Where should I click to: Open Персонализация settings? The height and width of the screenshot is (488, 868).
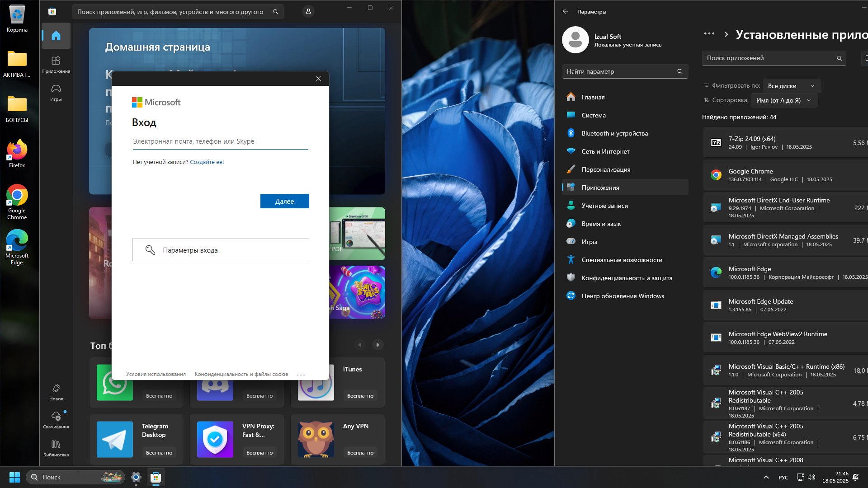pos(625,169)
